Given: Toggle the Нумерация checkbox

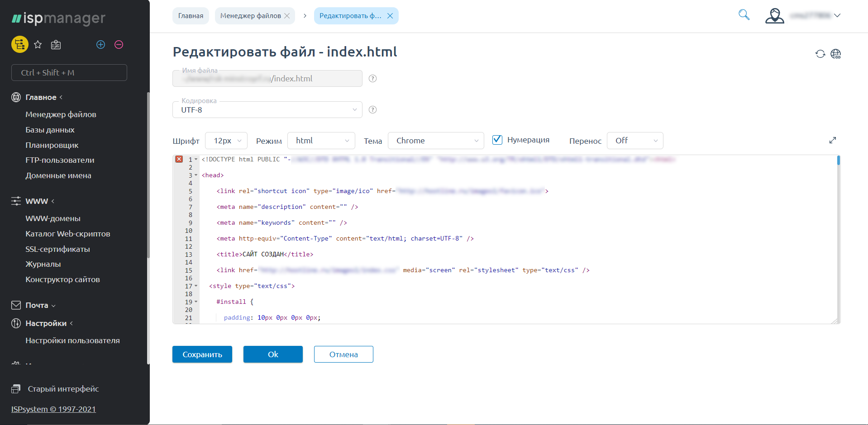Looking at the screenshot, I should click(497, 140).
